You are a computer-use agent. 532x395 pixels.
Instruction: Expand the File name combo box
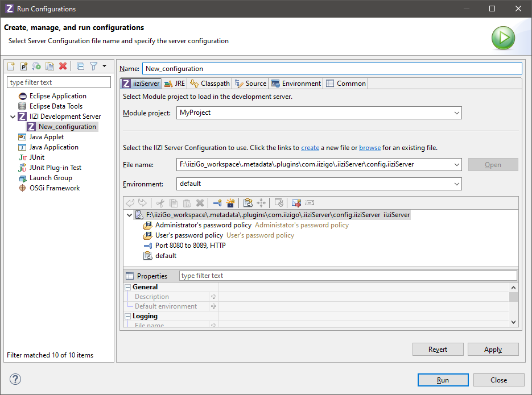[x=456, y=165]
